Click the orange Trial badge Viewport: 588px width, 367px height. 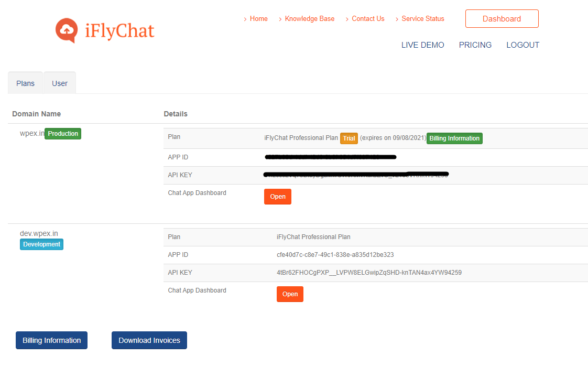pyautogui.click(x=349, y=138)
